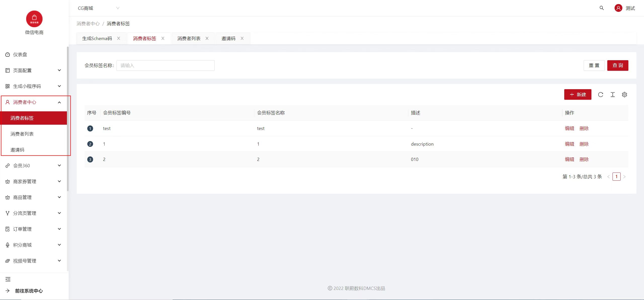Click the 查询 search button
The width and height of the screenshot is (644, 300).
click(618, 65)
